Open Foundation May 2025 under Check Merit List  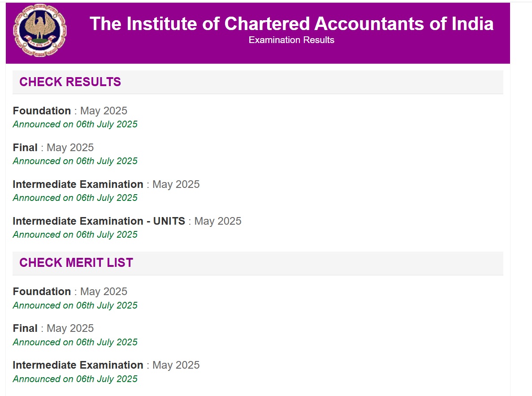click(x=42, y=292)
